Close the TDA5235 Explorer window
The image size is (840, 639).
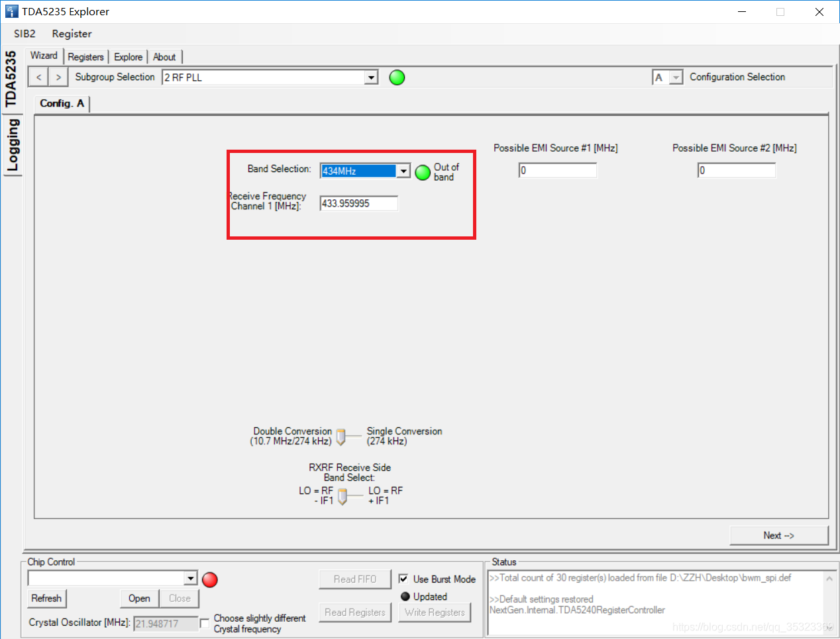(819, 11)
